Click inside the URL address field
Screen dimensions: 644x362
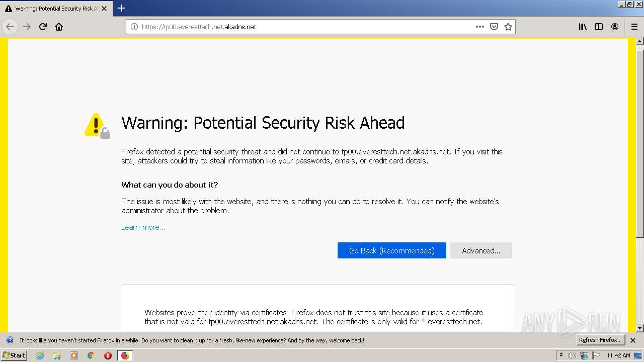tap(302, 27)
